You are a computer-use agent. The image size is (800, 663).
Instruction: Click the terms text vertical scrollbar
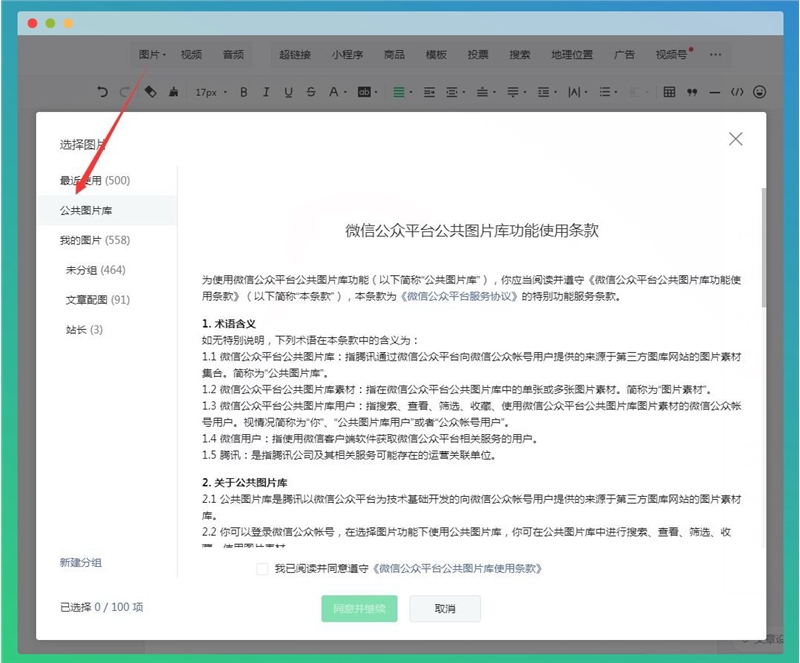pos(763,248)
